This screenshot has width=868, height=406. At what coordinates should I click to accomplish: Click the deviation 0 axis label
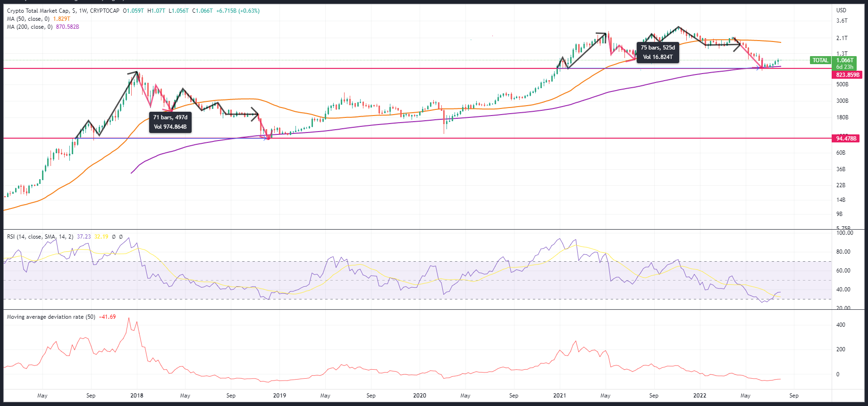pyautogui.click(x=838, y=374)
